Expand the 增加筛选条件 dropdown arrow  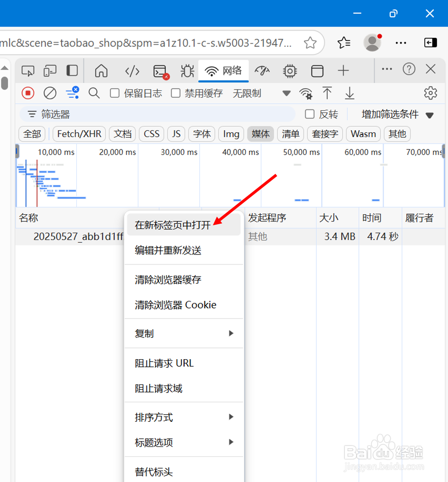point(430,114)
